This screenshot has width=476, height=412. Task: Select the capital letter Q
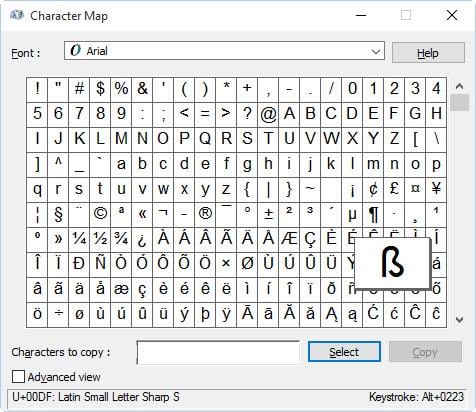pos(205,139)
